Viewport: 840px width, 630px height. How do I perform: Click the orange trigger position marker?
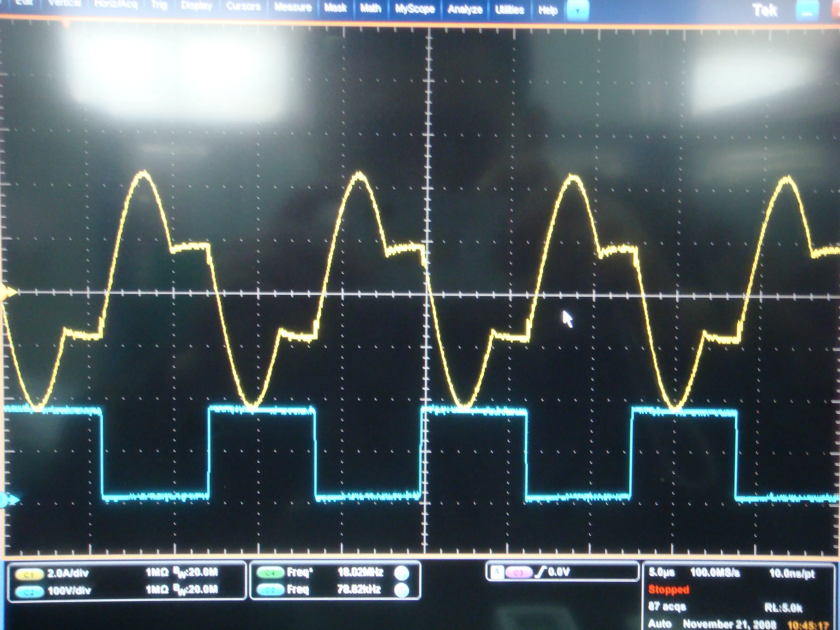(x=66, y=24)
